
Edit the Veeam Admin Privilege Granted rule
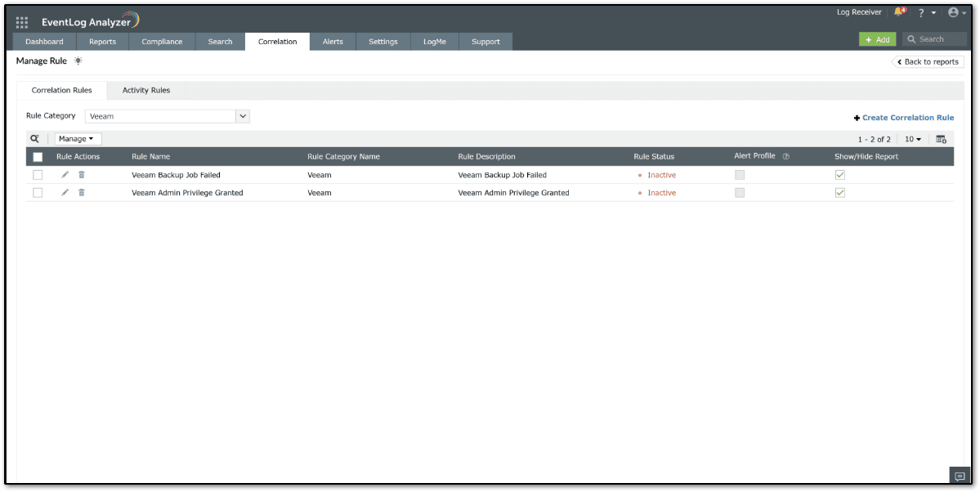pyautogui.click(x=65, y=193)
